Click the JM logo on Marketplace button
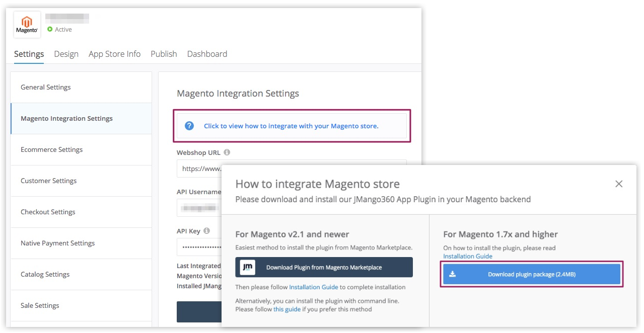Image resolution: width=644 pixels, height=333 pixels. (247, 267)
